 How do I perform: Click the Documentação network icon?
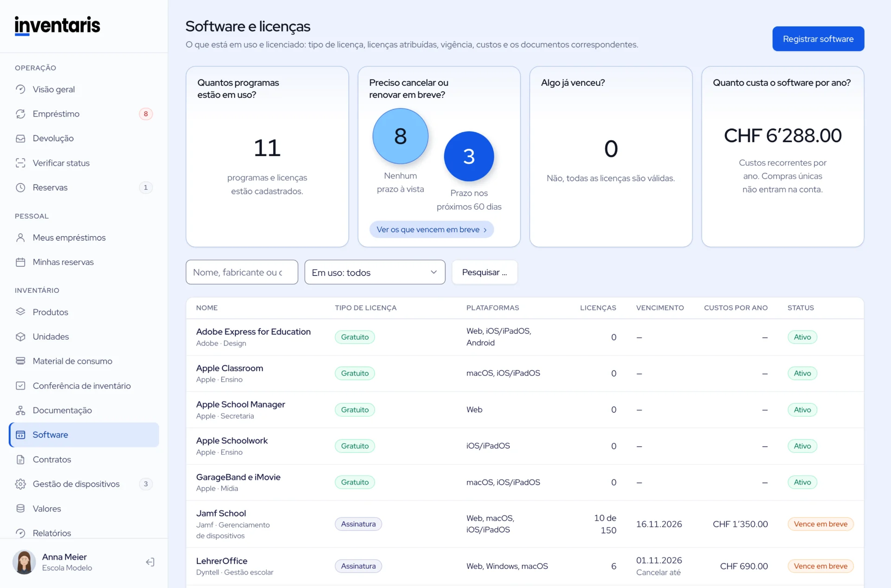click(x=20, y=410)
